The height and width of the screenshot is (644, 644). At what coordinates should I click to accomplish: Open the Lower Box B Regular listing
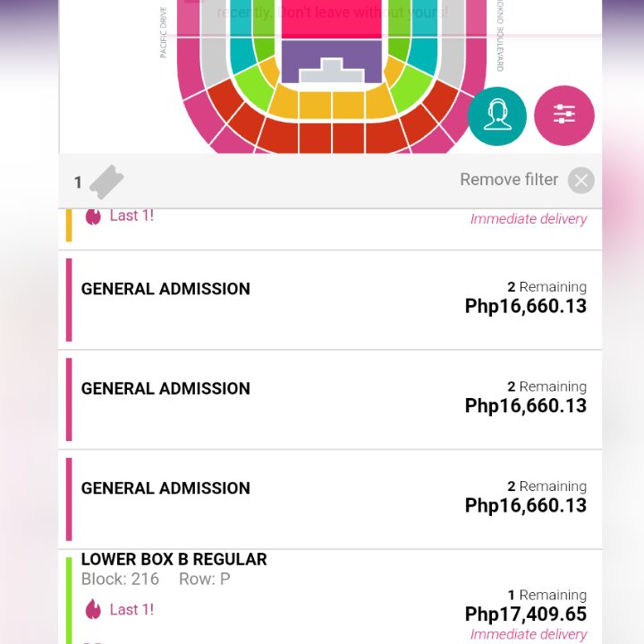coord(330,597)
